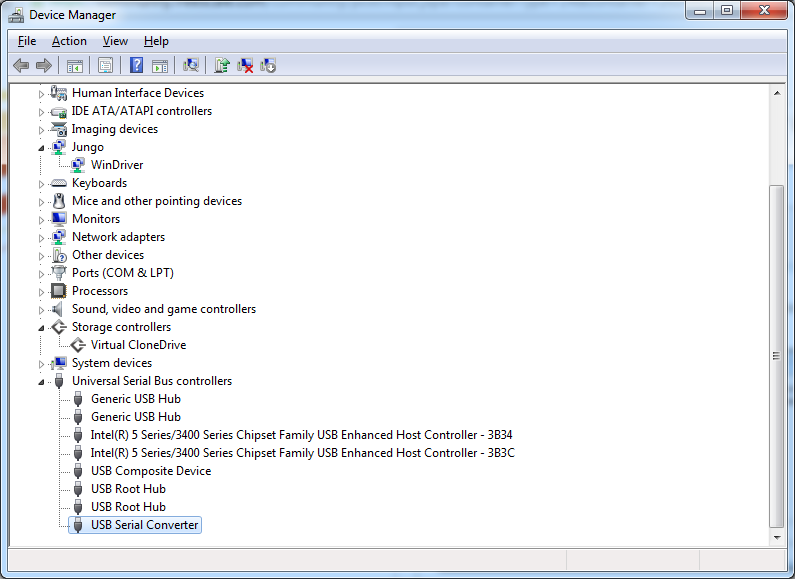
Task: Collapse the Storage controllers node
Action: click(x=41, y=328)
